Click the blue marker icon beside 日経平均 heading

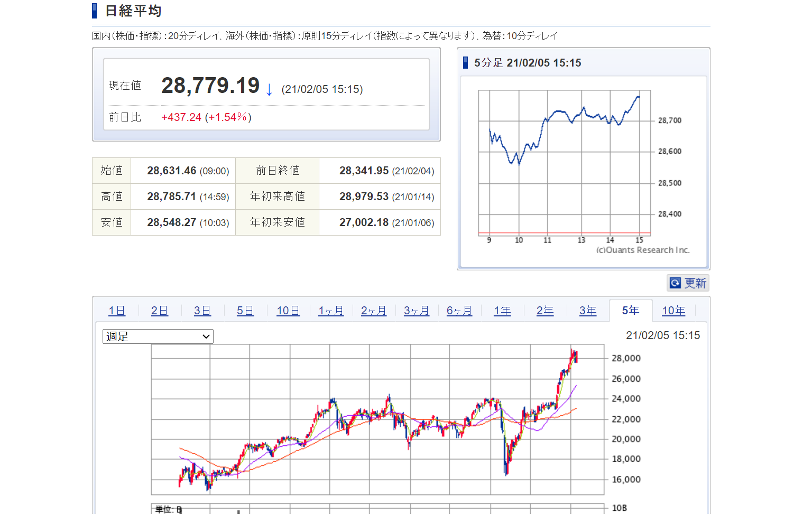pyautogui.click(x=95, y=11)
